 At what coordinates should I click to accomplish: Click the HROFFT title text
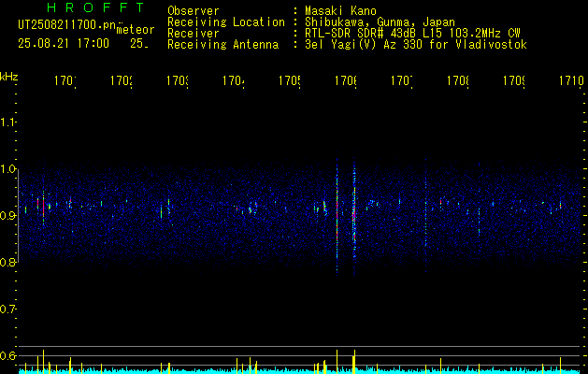(x=95, y=7)
